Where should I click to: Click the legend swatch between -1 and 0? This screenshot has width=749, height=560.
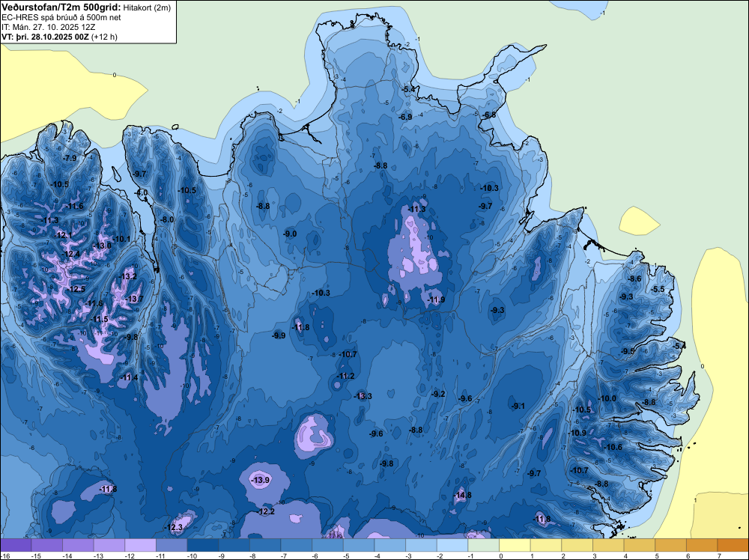pos(483,545)
